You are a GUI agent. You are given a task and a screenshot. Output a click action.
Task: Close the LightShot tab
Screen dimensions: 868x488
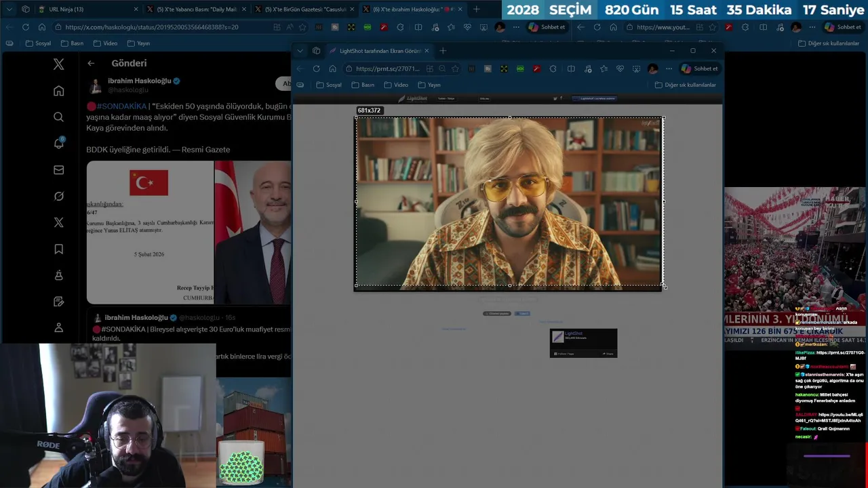pyautogui.click(x=427, y=51)
